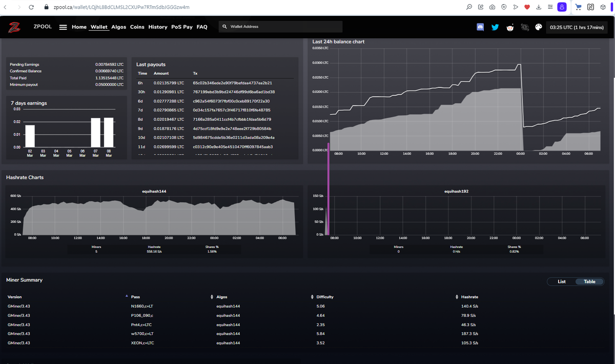Open the Reddit alien icon
The height and width of the screenshot is (364, 615).
pos(510,27)
